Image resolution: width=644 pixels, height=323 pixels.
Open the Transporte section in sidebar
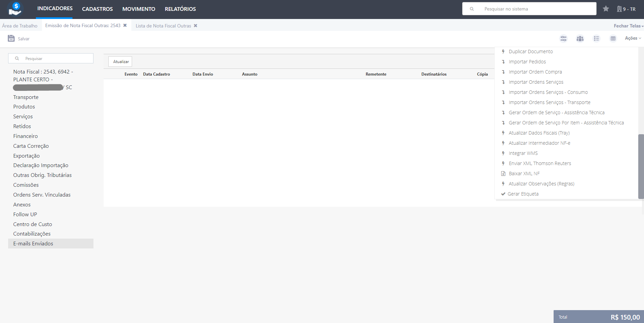point(26,97)
